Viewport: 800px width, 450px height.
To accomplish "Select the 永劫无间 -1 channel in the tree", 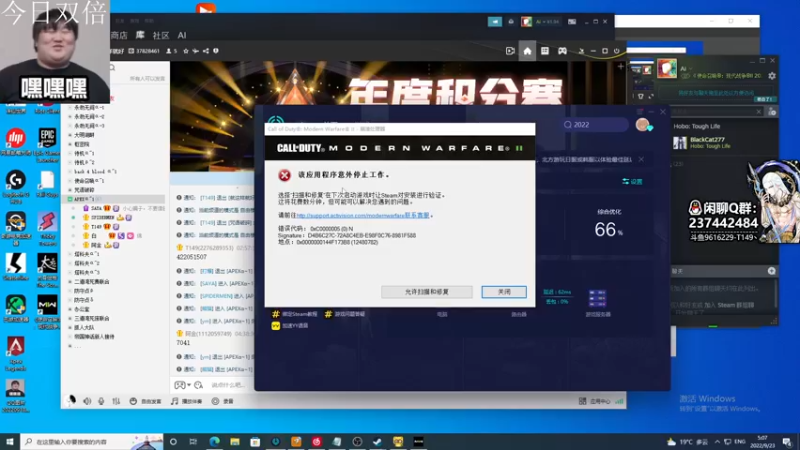I will [90, 108].
